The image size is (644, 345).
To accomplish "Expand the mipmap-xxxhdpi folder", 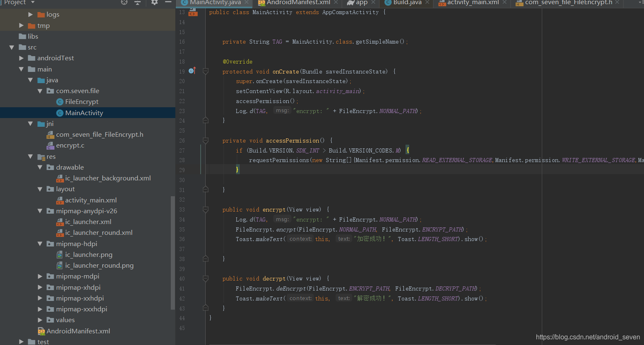I will [x=40, y=309].
